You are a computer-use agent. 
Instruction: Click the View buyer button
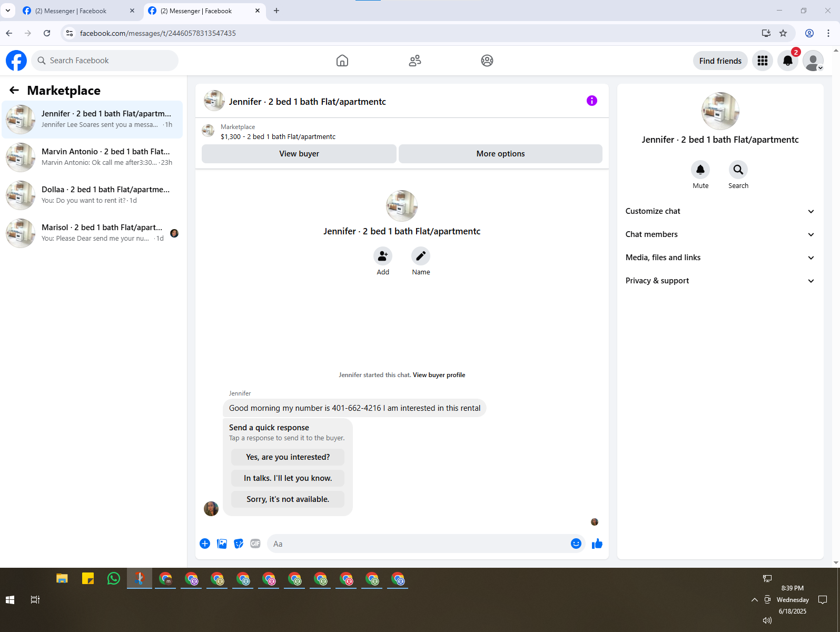click(x=299, y=154)
